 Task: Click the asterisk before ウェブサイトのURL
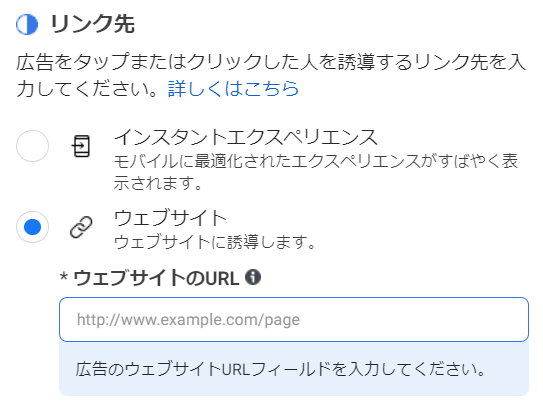[x=63, y=277]
